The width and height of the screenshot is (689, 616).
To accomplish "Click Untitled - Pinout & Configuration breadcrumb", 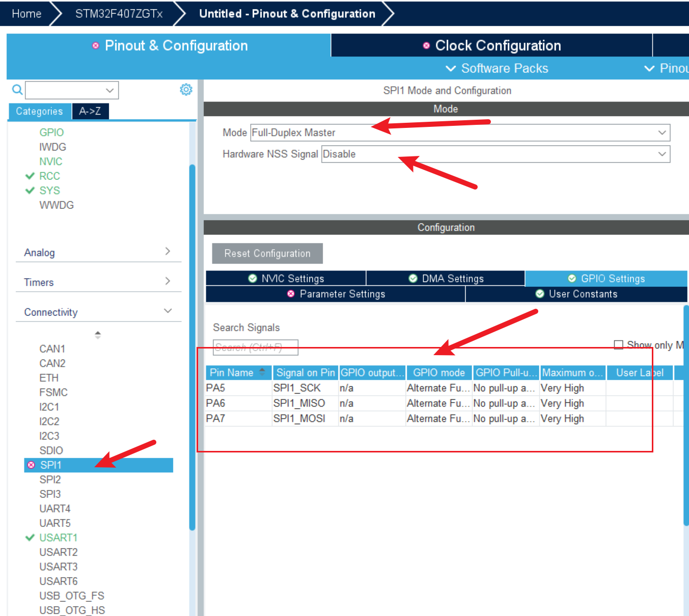I will [287, 14].
